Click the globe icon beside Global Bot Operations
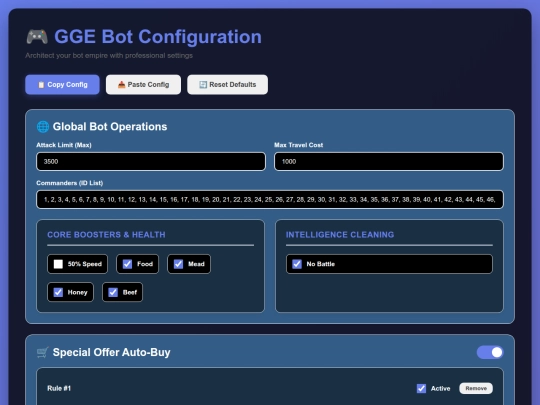 click(43, 127)
